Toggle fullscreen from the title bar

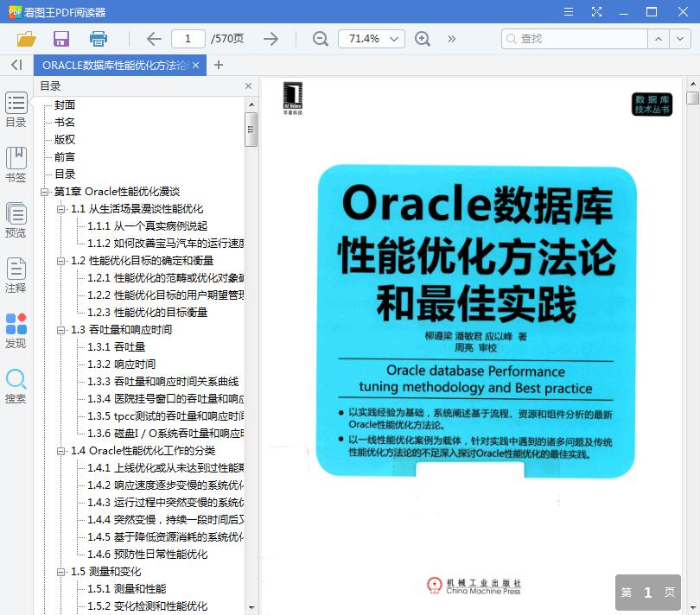pyautogui.click(x=596, y=11)
